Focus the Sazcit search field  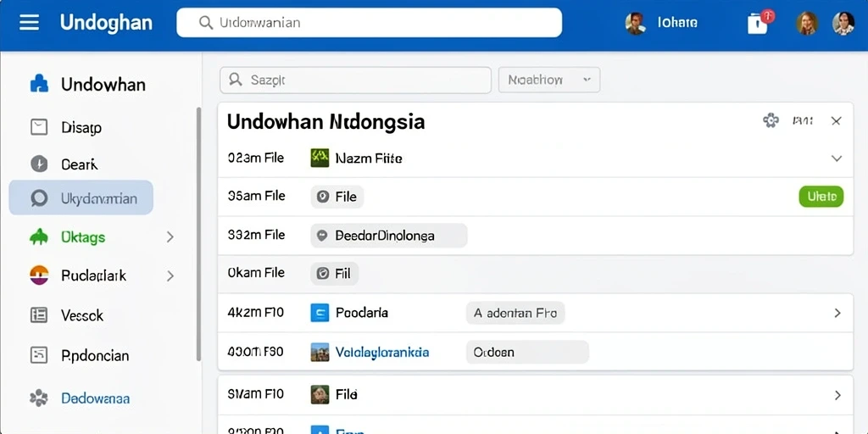coord(355,81)
